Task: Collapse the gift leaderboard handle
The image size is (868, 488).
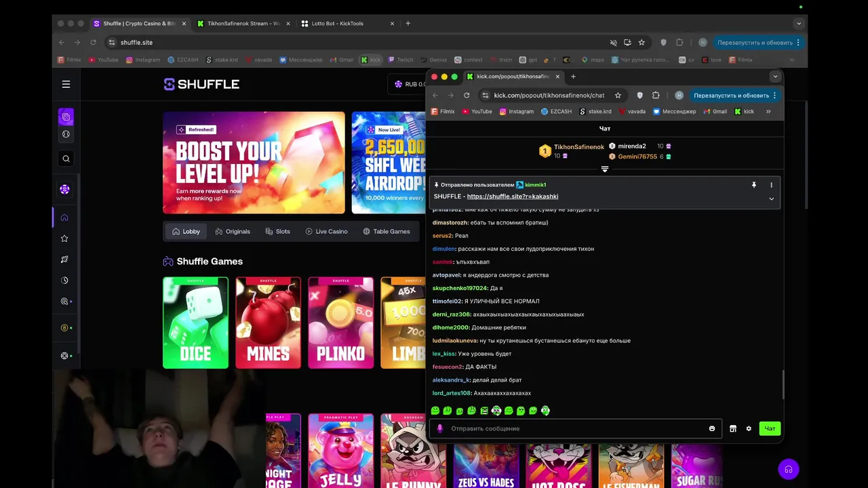Action: tap(605, 169)
